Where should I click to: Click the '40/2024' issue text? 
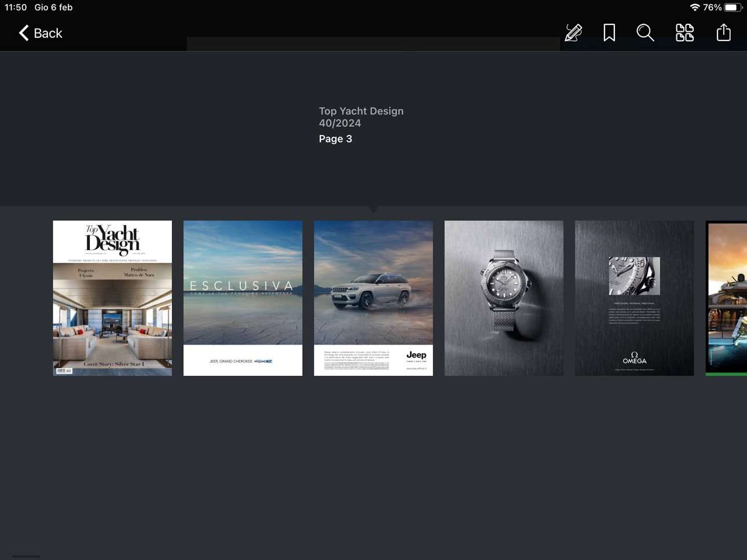[x=340, y=123]
